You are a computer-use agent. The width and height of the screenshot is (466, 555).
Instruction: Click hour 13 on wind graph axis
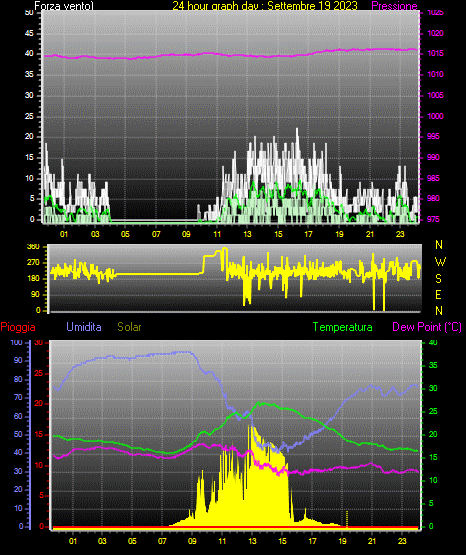[247, 234]
